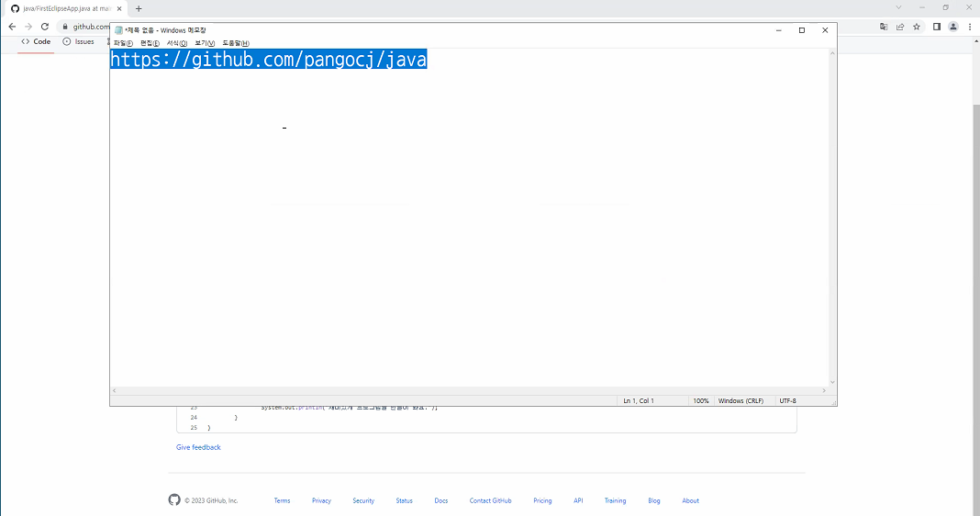This screenshot has width=980, height=516.
Task: Click the github.com address bar in Chrome
Action: (x=91, y=27)
